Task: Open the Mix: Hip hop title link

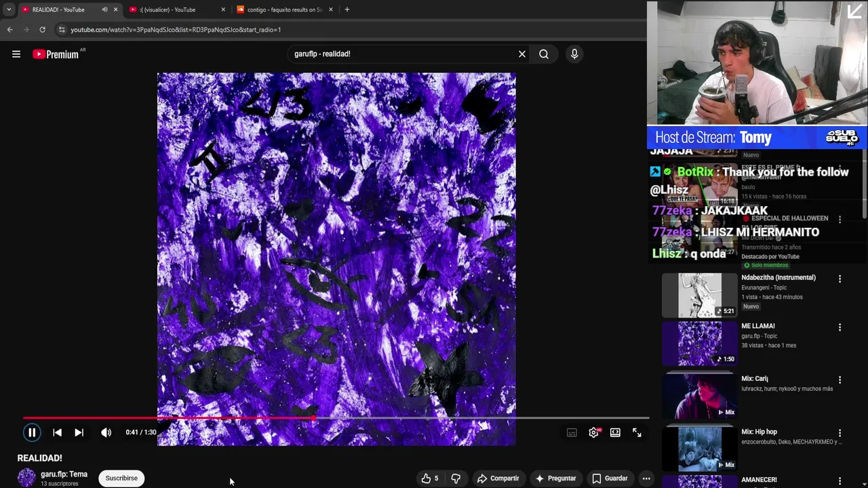Action: point(759,432)
